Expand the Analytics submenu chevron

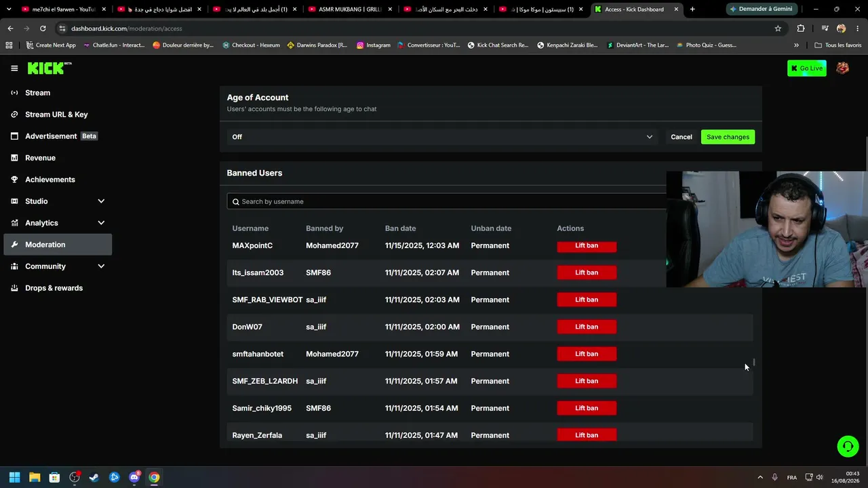101,223
